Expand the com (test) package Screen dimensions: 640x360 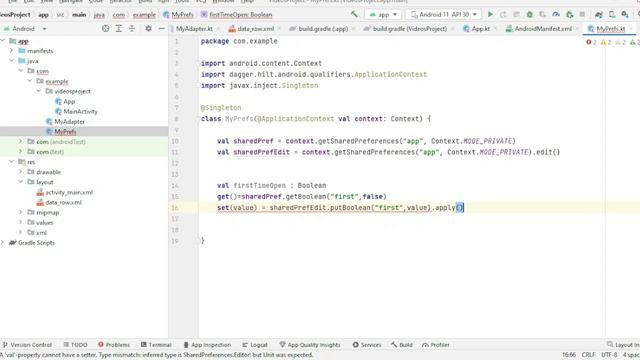(20, 151)
